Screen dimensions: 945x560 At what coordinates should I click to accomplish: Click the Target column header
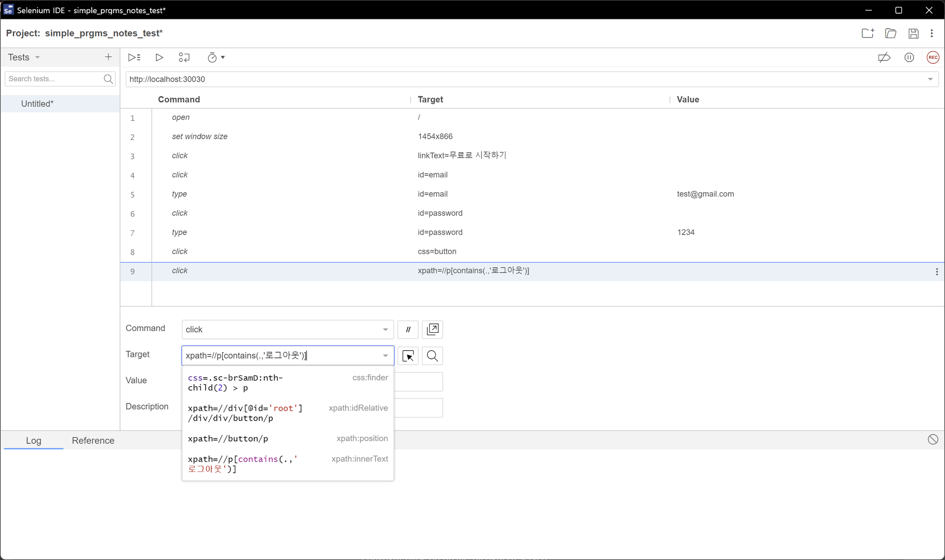pos(430,100)
